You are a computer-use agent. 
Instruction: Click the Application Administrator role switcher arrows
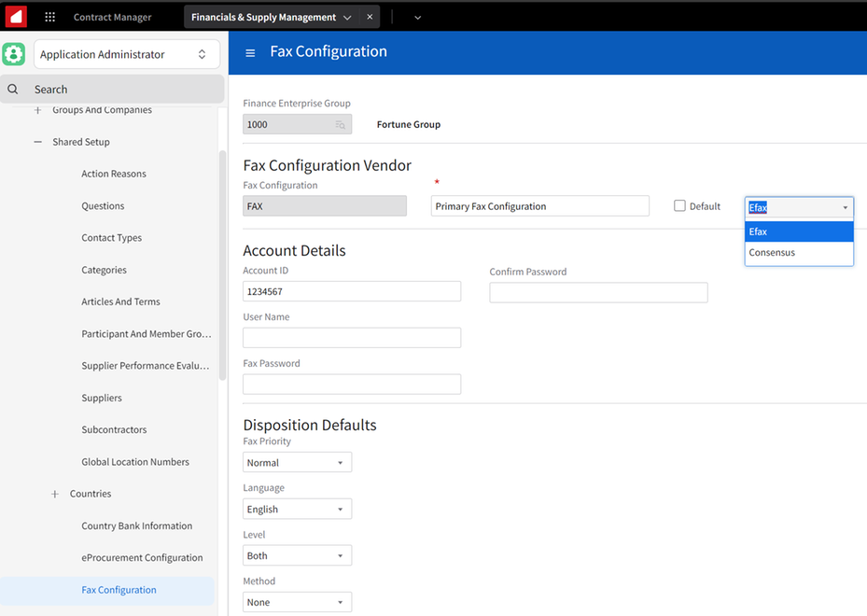(203, 53)
